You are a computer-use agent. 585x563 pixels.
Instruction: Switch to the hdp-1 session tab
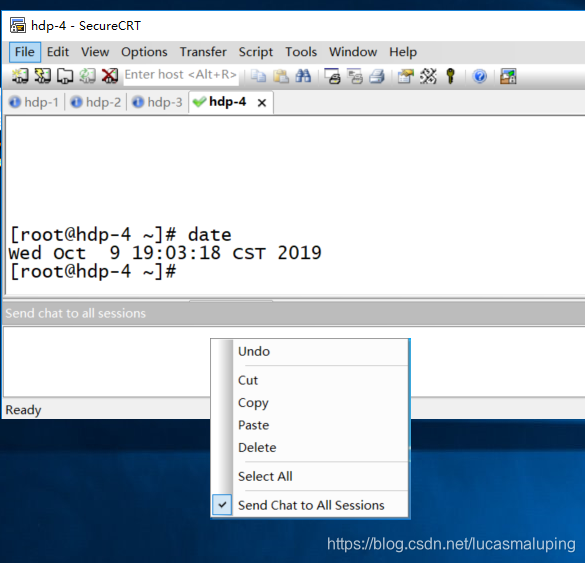[x=34, y=102]
